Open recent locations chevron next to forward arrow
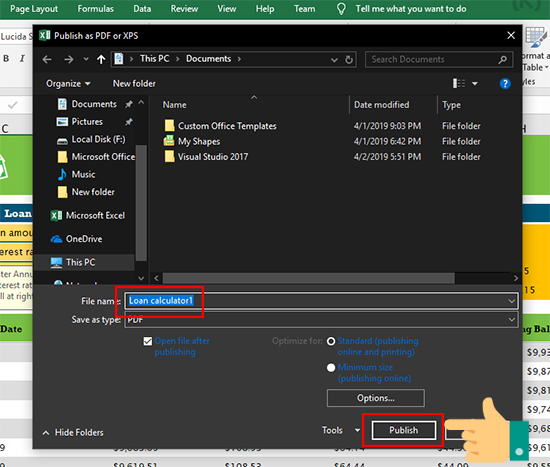The width and height of the screenshot is (550, 467). [x=86, y=59]
